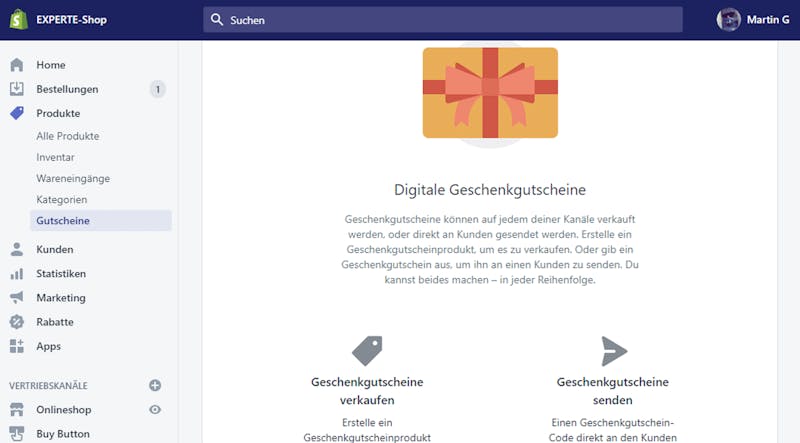The width and height of the screenshot is (800, 443).
Task: Click the Suchen search field
Action: click(x=443, y=20)
